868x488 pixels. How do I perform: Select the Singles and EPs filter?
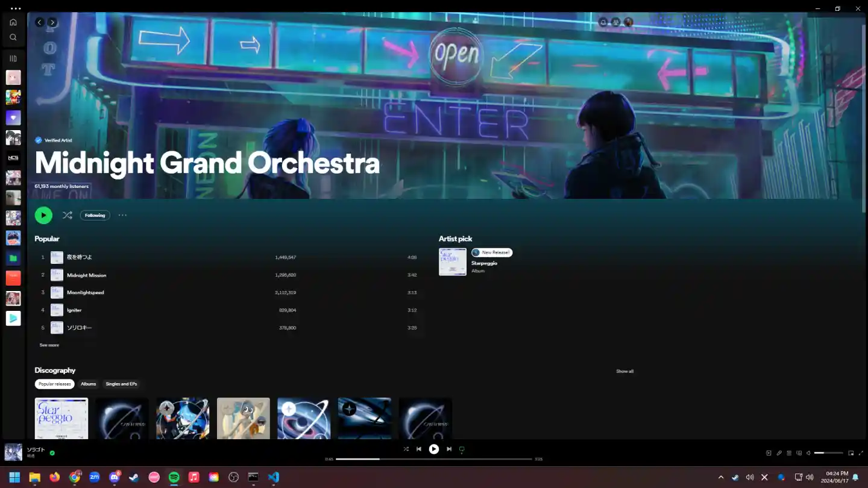click(x=121, y=384)
